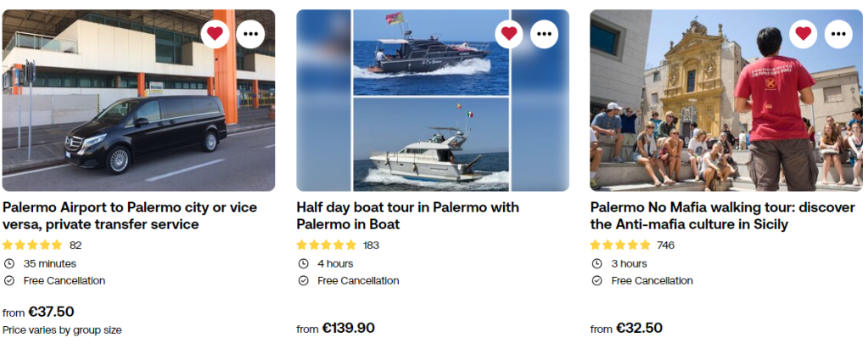Open more options menu on airport transfer card

click(250, 34)
